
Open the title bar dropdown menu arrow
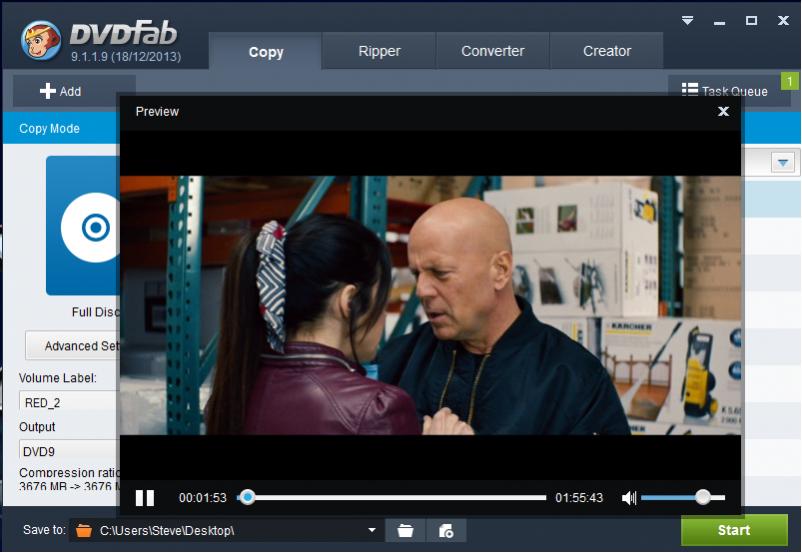687,20
